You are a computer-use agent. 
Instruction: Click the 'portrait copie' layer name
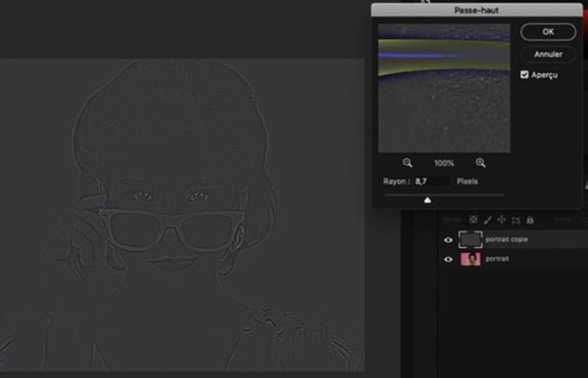[507, 239]
